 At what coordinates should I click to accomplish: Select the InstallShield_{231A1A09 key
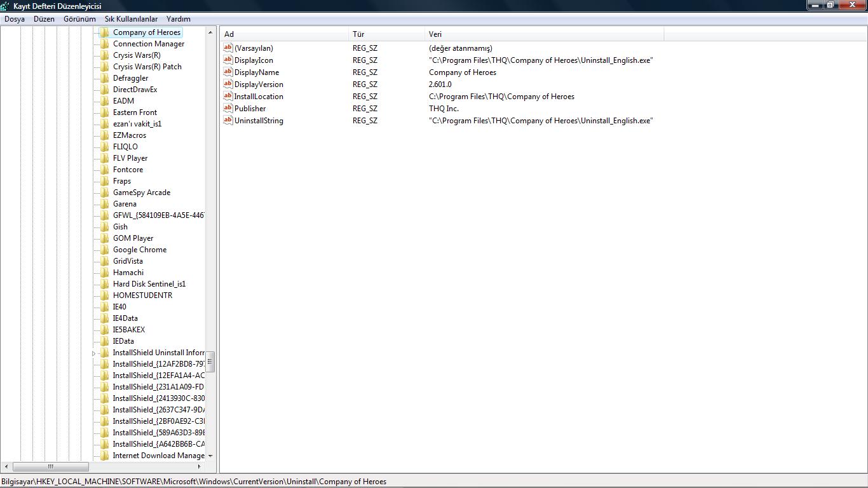click(x=158, y=387)
